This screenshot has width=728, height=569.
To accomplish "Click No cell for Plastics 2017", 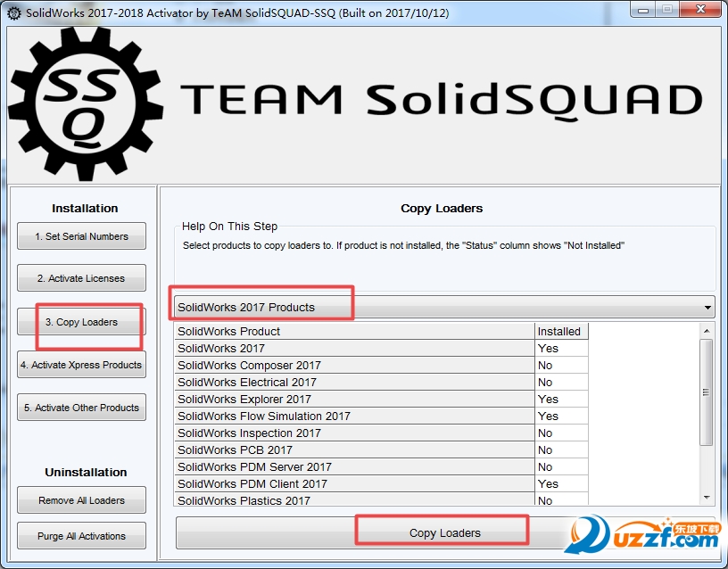I will coord(562,499).
